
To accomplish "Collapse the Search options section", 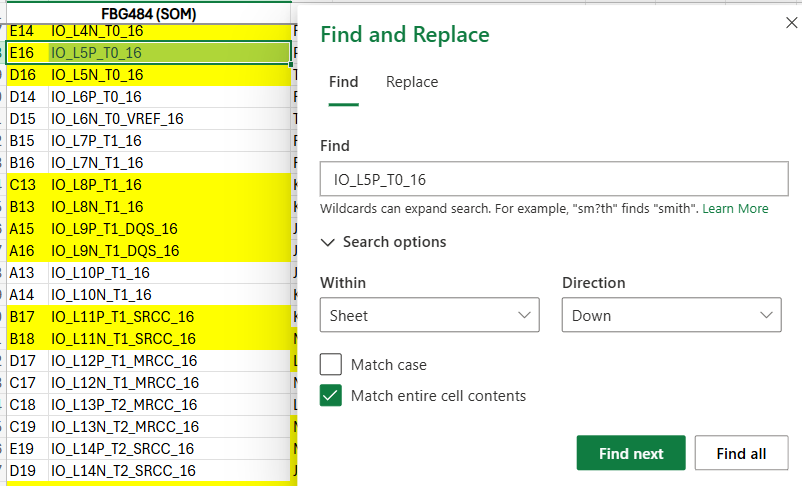I will click(x=384, y=242).
